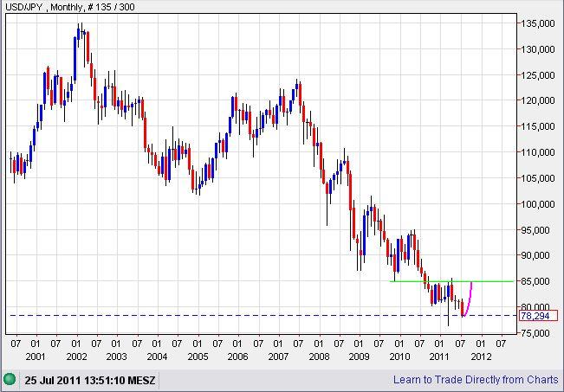Viewport: 564px width, 392px height.
Task: Click the 2005 year label on time axis
Action: (198, 357)
